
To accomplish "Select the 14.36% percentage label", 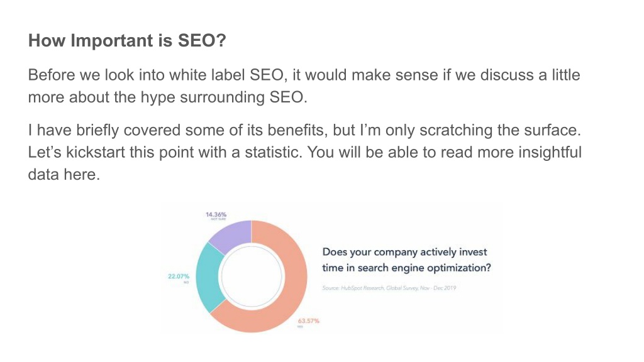I will (216, 215).
